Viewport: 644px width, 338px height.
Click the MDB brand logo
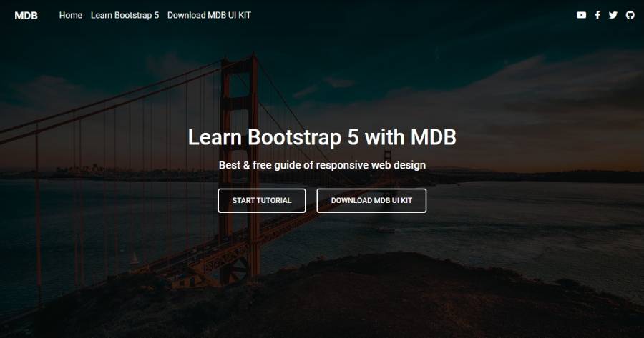[x=26, y=16]
